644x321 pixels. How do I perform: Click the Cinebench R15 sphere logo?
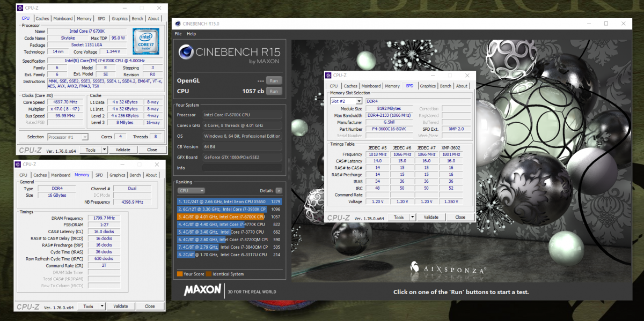pos(185,53)
